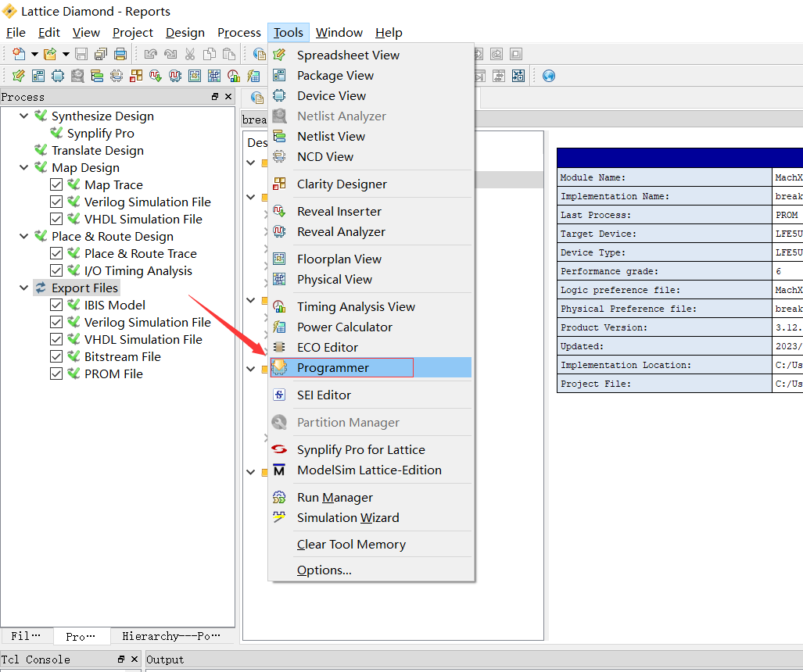
Task: Launch Clarity Designer from the toolbar icon
Action: click(x=136, y=77)
